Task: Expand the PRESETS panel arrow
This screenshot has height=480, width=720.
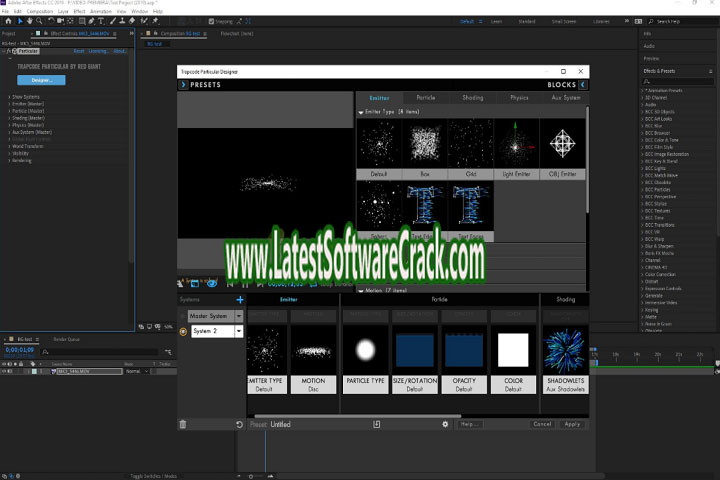Action: (183, 85)
